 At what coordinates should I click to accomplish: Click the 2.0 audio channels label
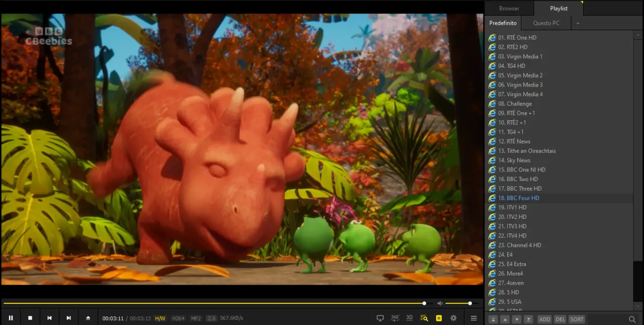pos(211,318)
